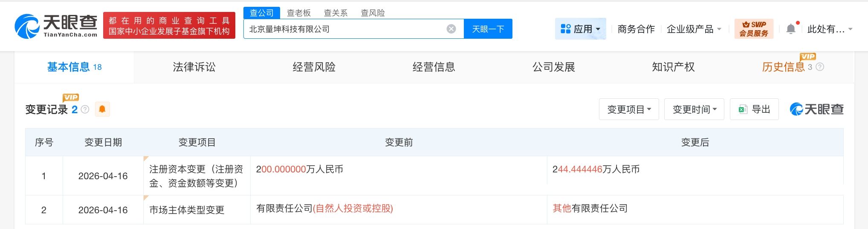The width and height of the screenshot is (868, 229).
Task: Click the 天眼一下 search button
Action: tap(488, 29)
